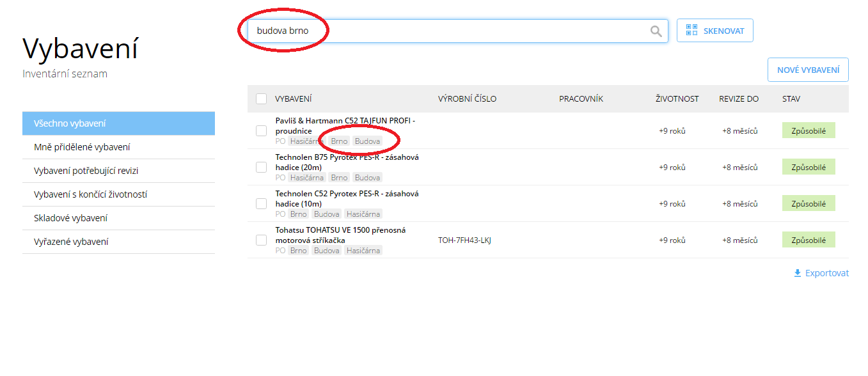Click Způsobilé status of Tohatsu row
This screenshot has height=376, width=868.
809,240
